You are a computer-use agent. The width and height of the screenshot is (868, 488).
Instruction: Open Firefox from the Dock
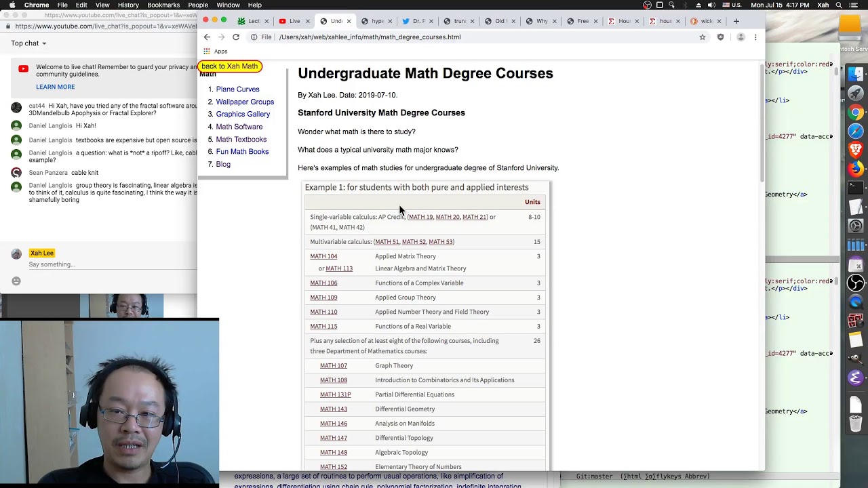[856, 169]
